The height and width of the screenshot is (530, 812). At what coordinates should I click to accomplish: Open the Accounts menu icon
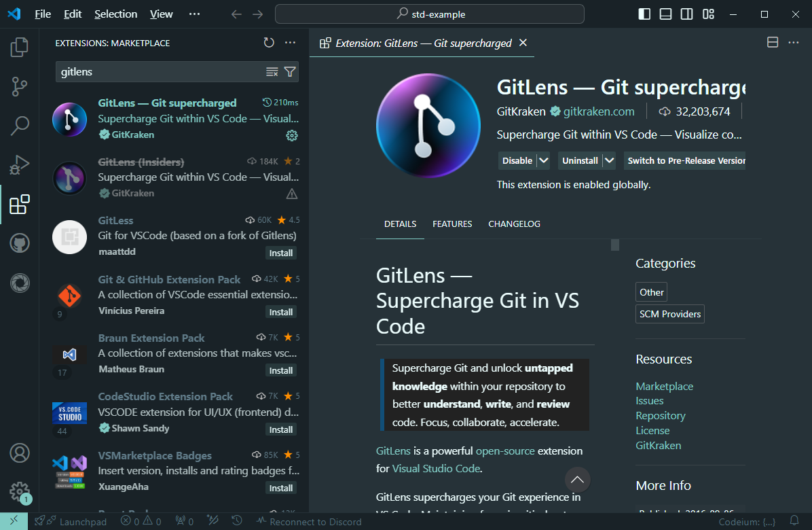[x=19, y=453]
